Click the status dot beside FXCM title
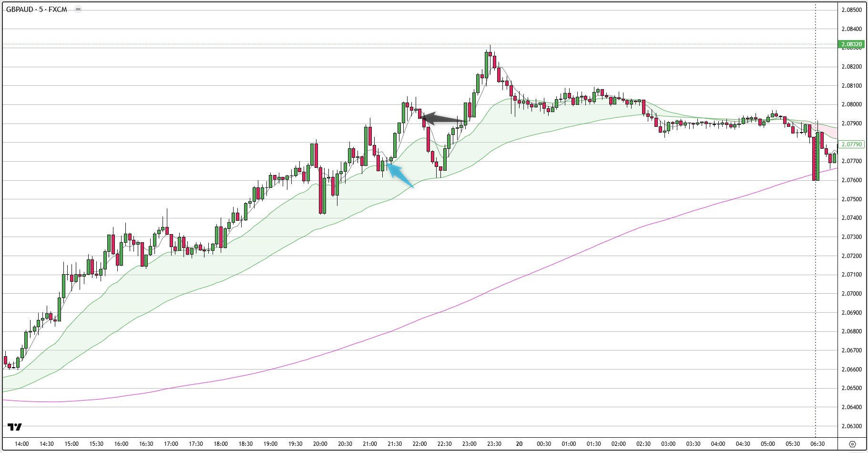The height and width of the screenshot is (453, 868). pyautogui.click(x=78, y=9)
